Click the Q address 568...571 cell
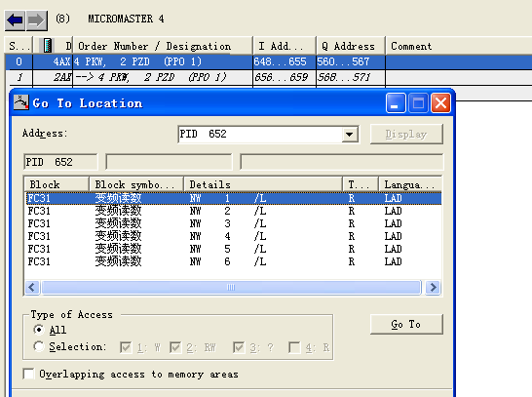This screenshot has width=532, height=397. [351, 77]
